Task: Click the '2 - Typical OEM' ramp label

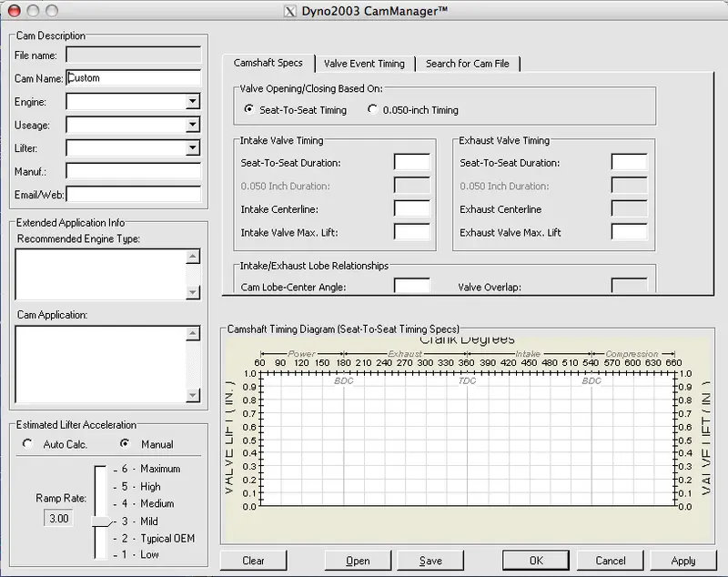Action: 158,539
